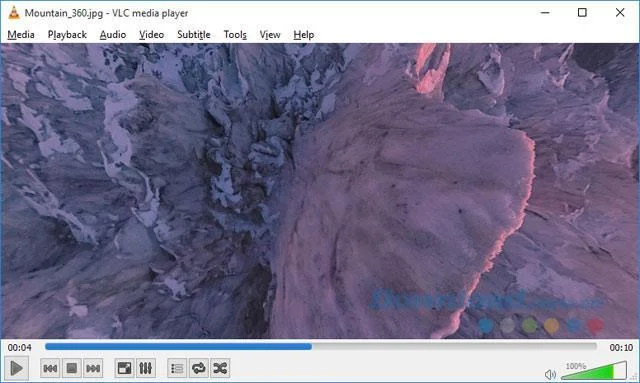
Task: Open the Playback menu
Action: point(67,35)
